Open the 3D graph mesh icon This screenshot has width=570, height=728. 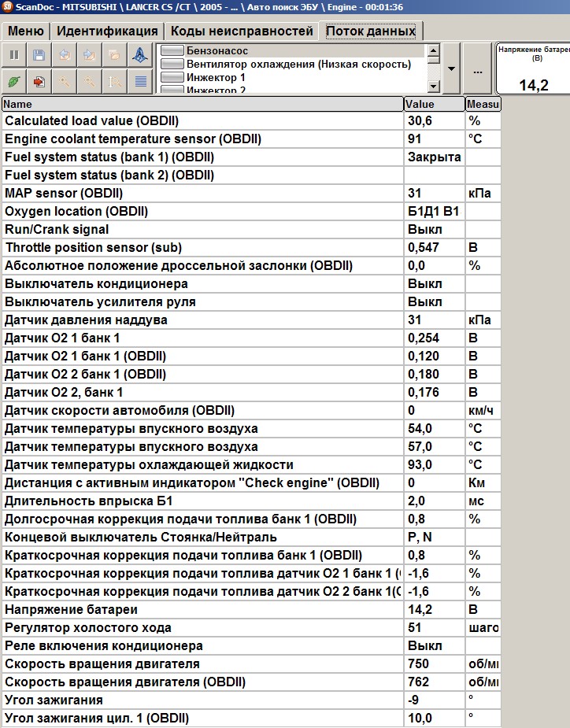[140, 55]
